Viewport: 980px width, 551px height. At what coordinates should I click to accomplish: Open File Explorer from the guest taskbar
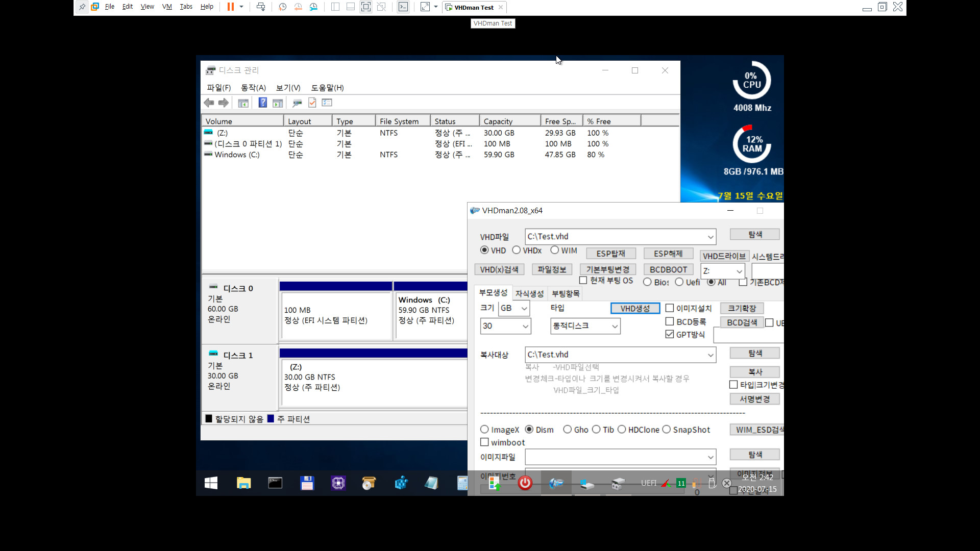(244, 483)
